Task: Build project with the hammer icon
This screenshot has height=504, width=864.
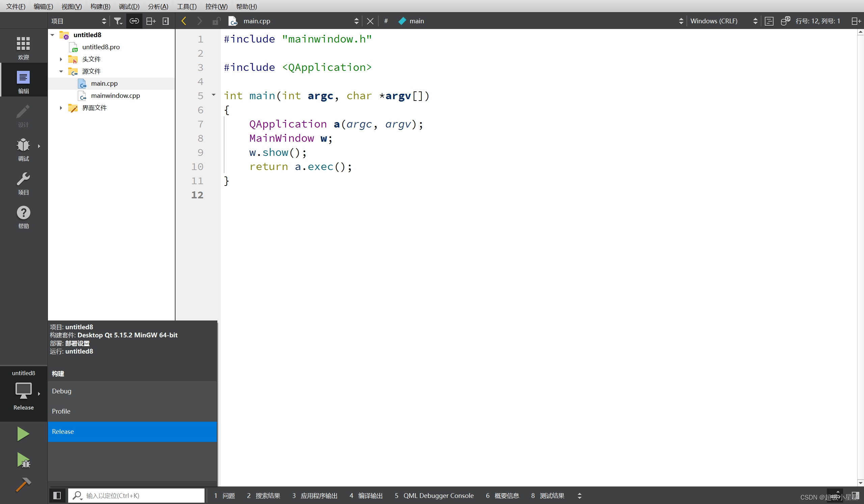Action: click(23, 484)
